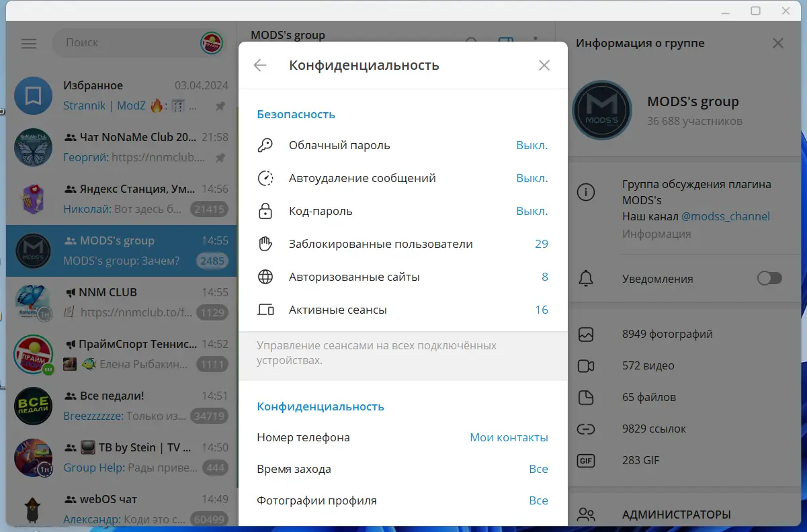Click the GIF icon in shared media
807x532 pixels.
coord(585,460)
